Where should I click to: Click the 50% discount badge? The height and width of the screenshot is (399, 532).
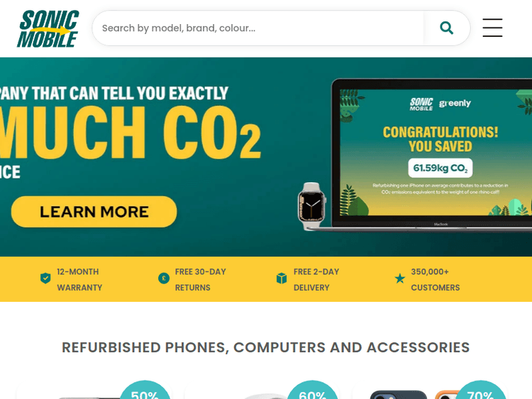point(145,390)
